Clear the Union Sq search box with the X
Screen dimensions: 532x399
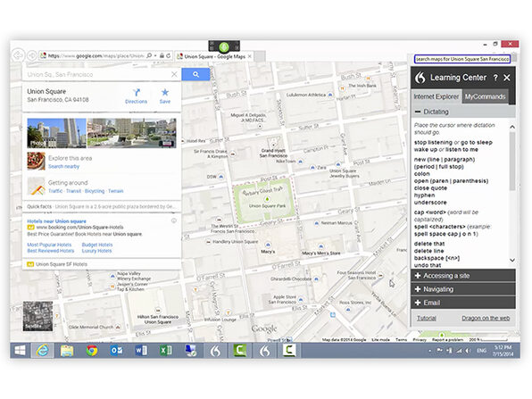[174, 74]
